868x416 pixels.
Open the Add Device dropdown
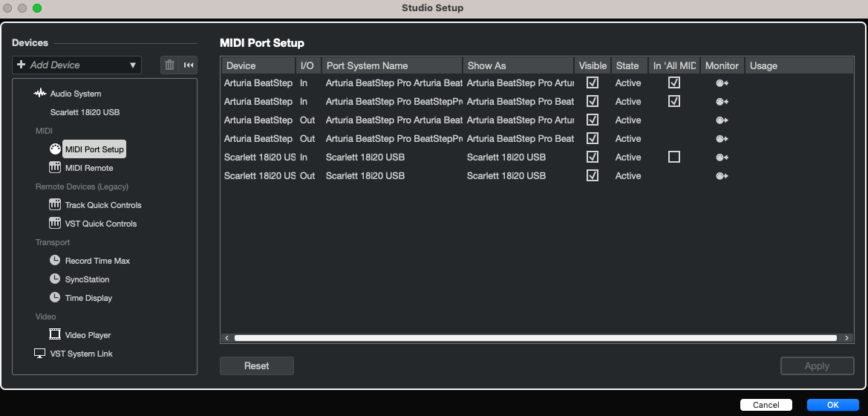[x=76, y=65]
